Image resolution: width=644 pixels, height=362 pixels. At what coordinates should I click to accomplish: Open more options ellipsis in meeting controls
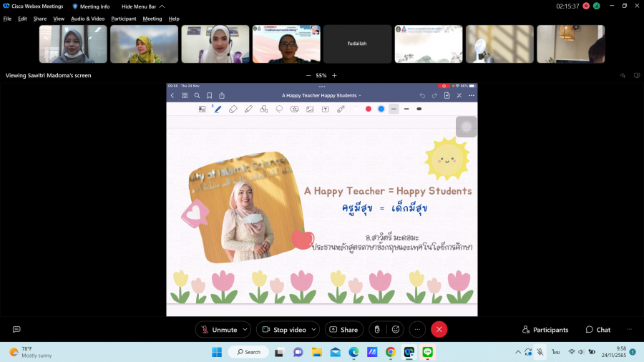point(417,329)
